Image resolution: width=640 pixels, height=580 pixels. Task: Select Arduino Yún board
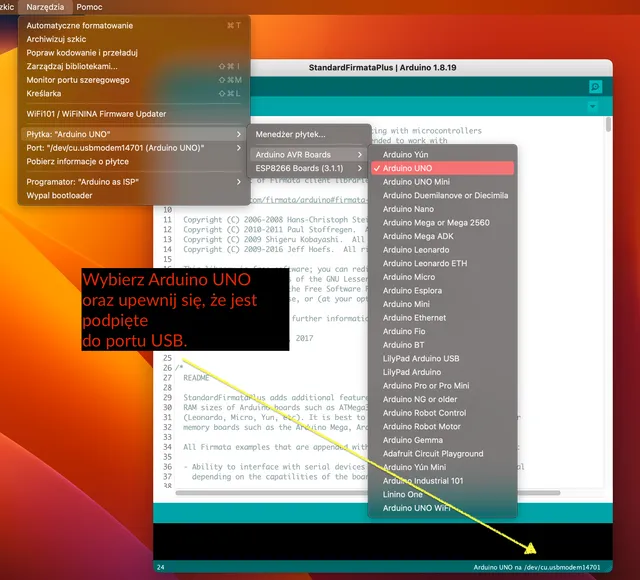442,155
